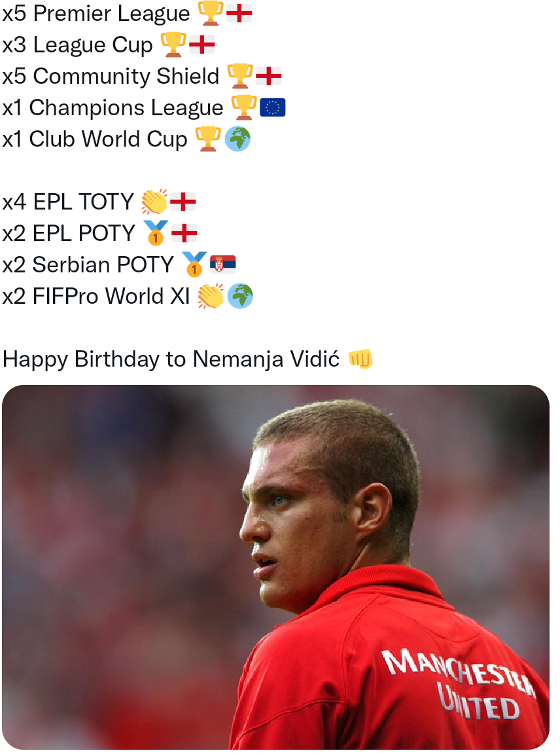The width and height of the screenshot is (560, 753).
Task: Click the England flag beside League Cup
Action: [202, 45]
